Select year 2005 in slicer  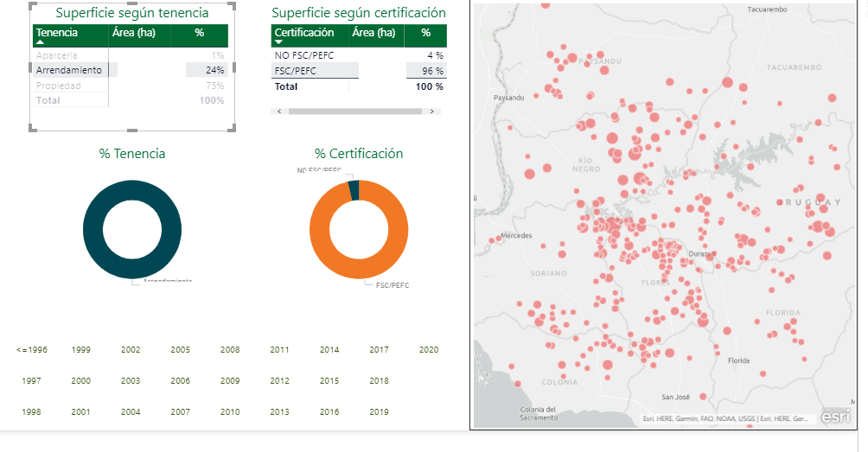coord(181,350)
